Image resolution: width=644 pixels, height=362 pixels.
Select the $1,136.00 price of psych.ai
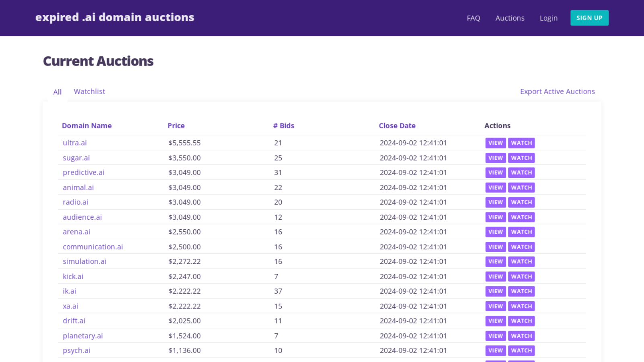(184, 350)
